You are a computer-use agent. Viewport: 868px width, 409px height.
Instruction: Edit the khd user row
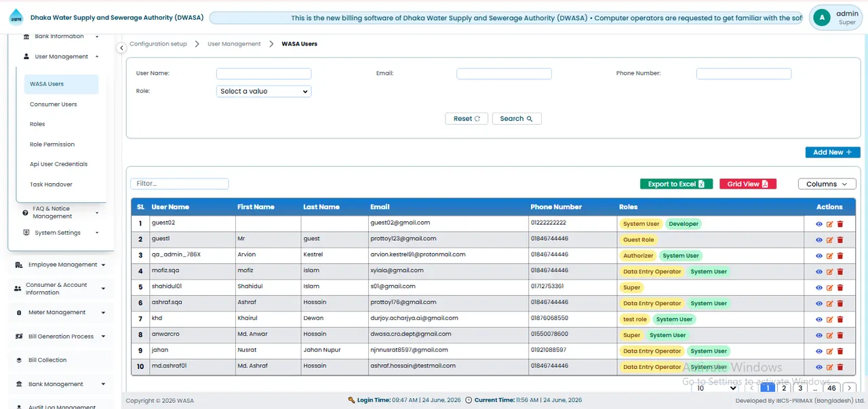click(829, 319)
